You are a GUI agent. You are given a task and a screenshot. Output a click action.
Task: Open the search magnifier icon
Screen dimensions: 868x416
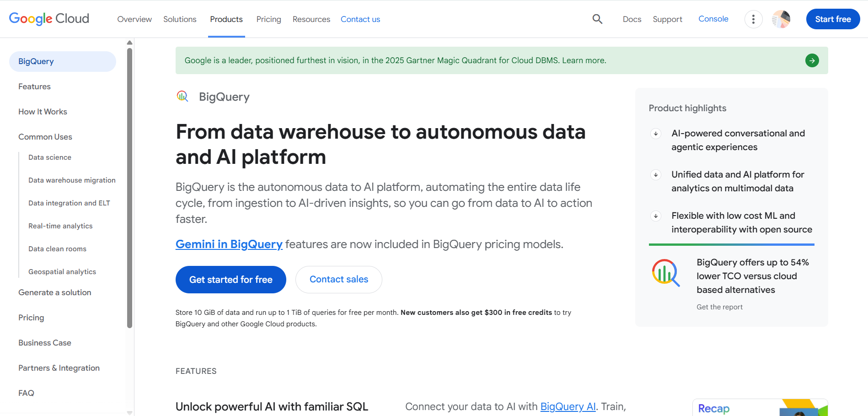pyautogui.click(x=597, y=19)
